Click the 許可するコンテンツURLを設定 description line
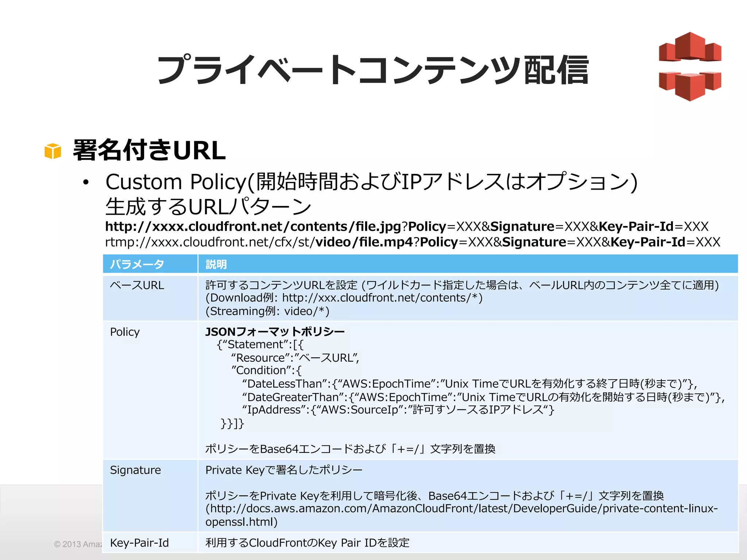Image resolution: width=747 pixels, height=560 pixels. point(462,285)
